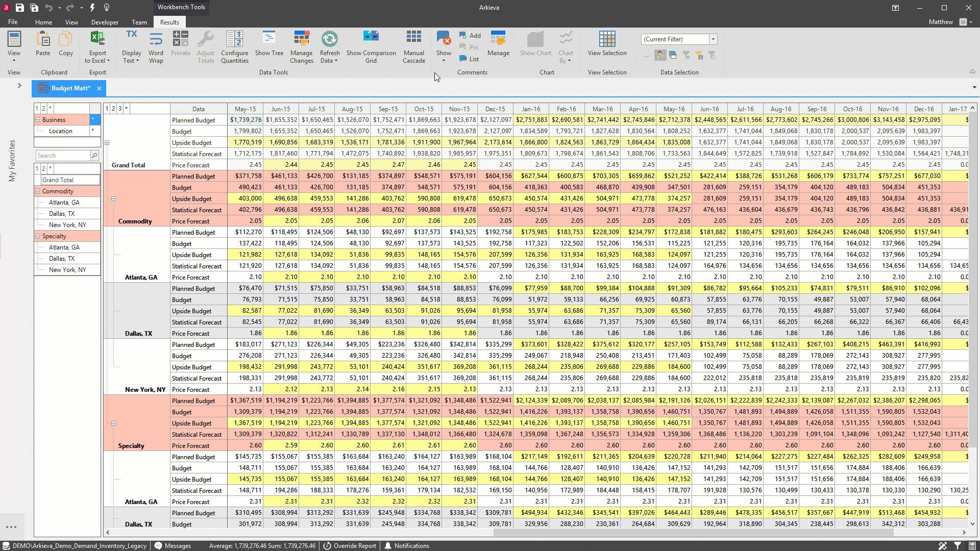This screenshot has width=980, height=551.
Task: Select Location row in hierarchy panel
Action: tap(61, 131)
